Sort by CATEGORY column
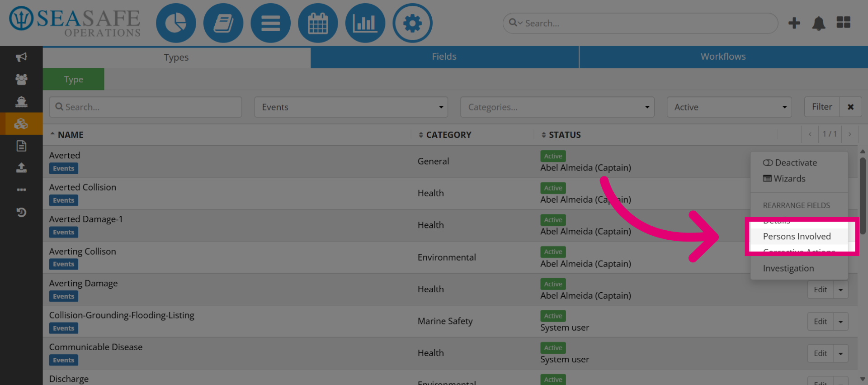Viewport: 868px width, 385px height. pyautogui.click(x=445, y=135)
